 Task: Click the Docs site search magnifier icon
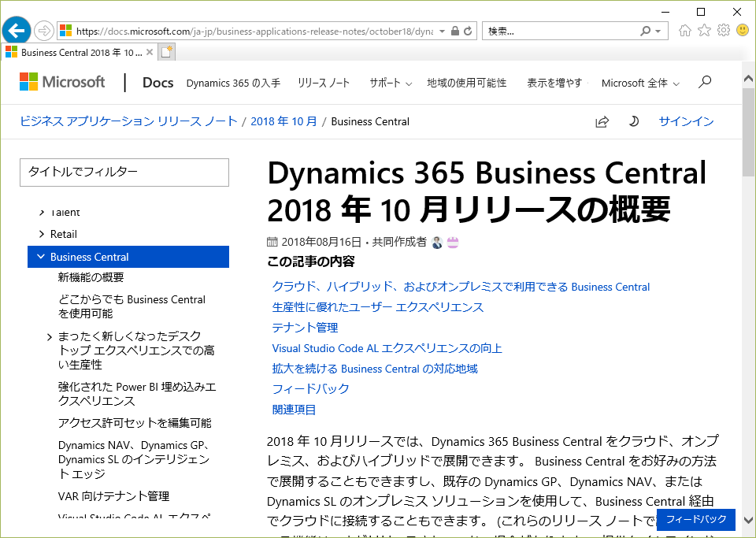705,82
